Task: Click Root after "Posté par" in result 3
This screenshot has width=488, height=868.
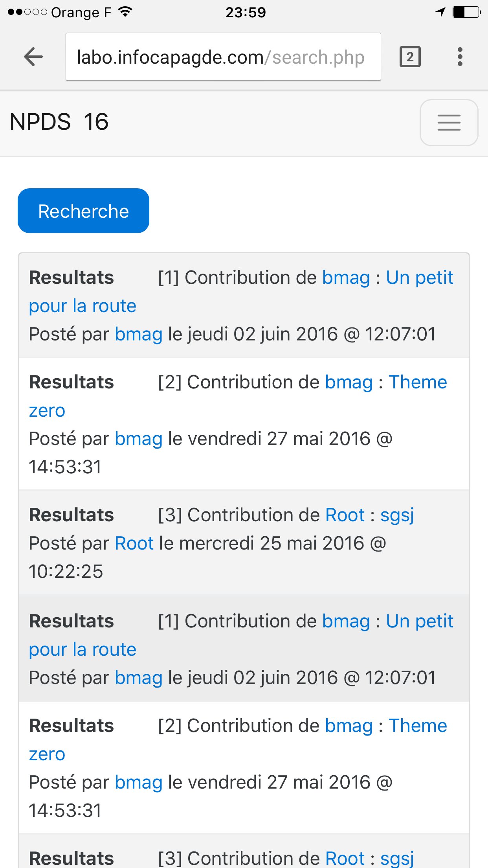Action: (x=134, y=544)
